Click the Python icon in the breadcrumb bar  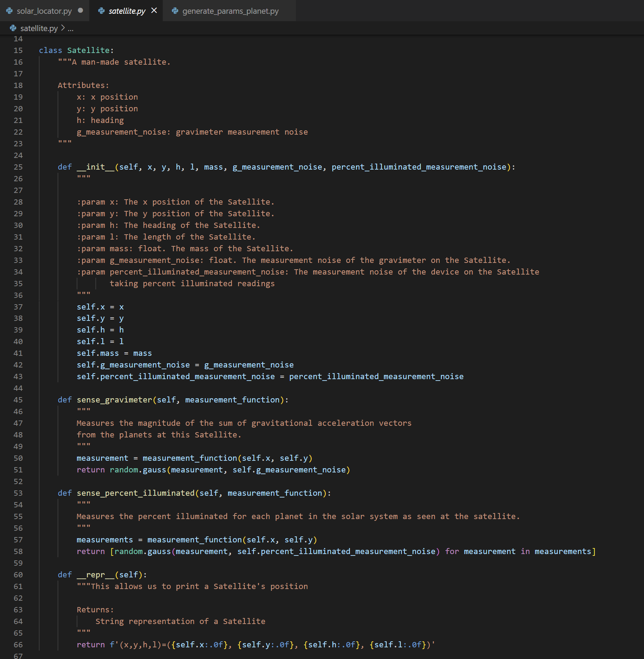pos(13,28)
